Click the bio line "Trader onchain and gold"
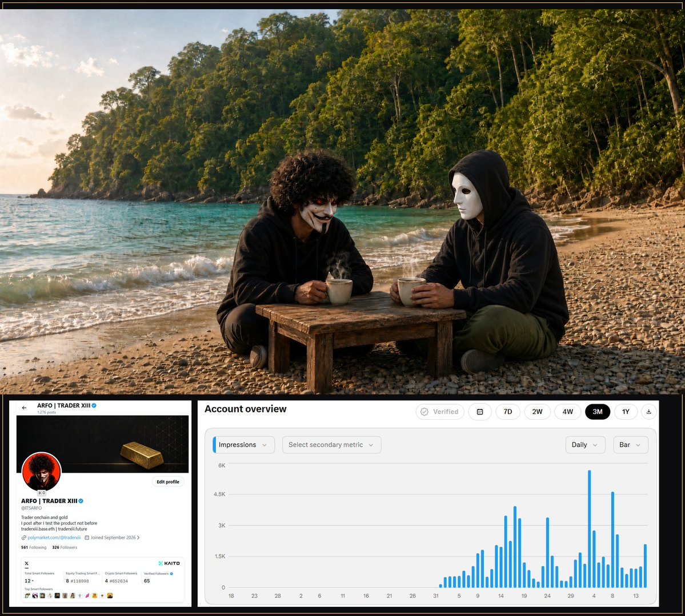Viewport: 685px width, 616px height. click(x=44, y=517)
